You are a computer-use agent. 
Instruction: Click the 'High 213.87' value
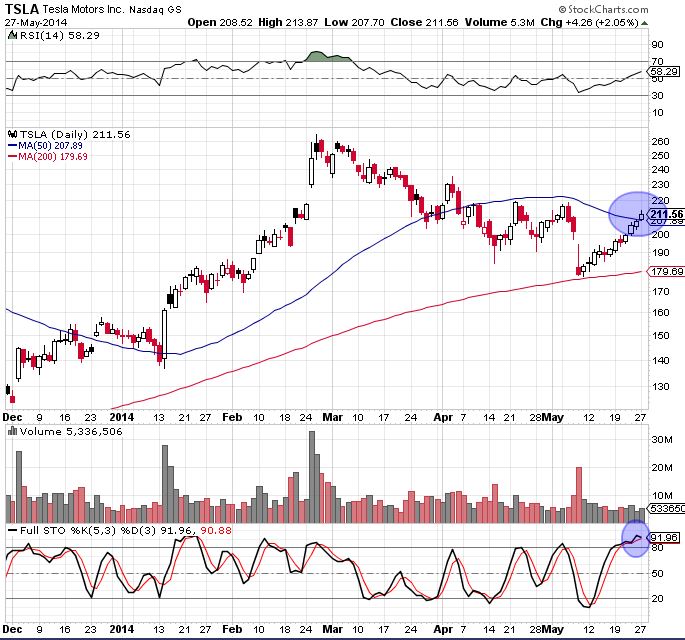tap(288, 22)
